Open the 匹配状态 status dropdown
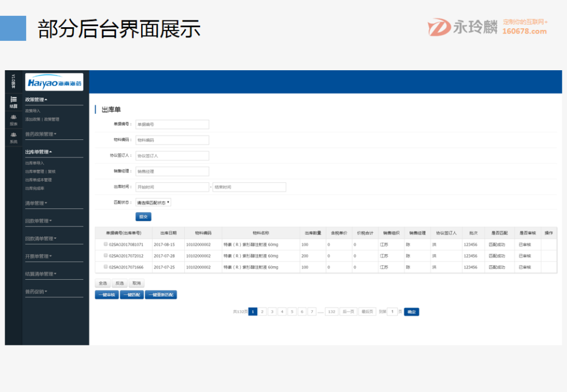This screenshot has height=392, width=567. pyautogui.click(x=154, y=202)
